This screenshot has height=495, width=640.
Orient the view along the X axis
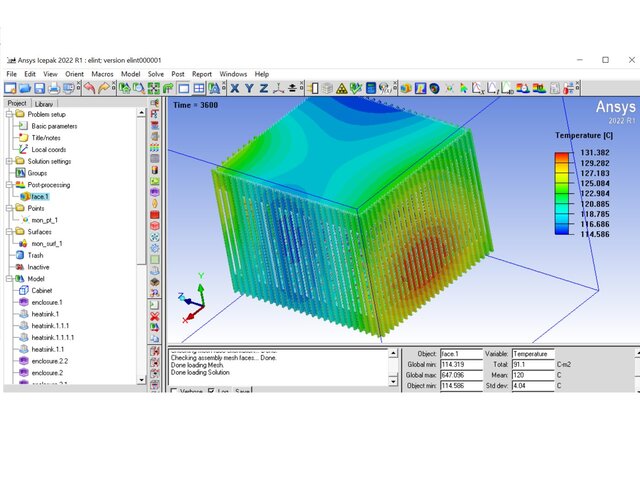pyautogui.click(x=235, y=88)
